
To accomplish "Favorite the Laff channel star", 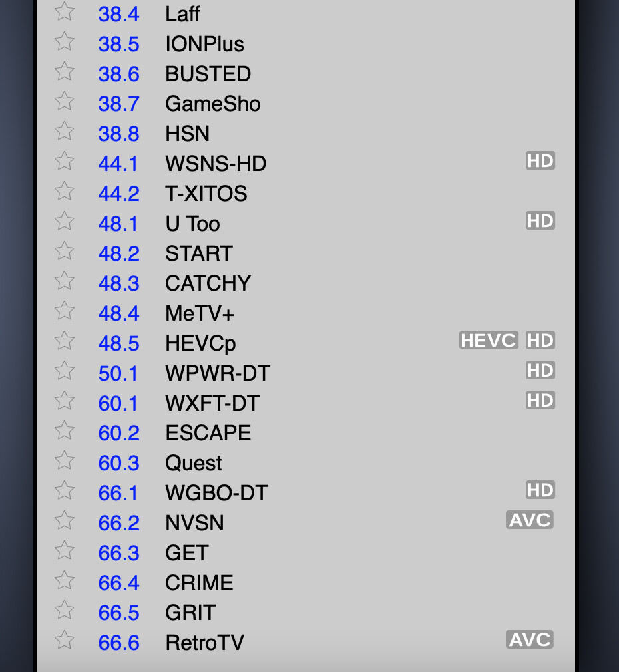I will tap(65, 12).
